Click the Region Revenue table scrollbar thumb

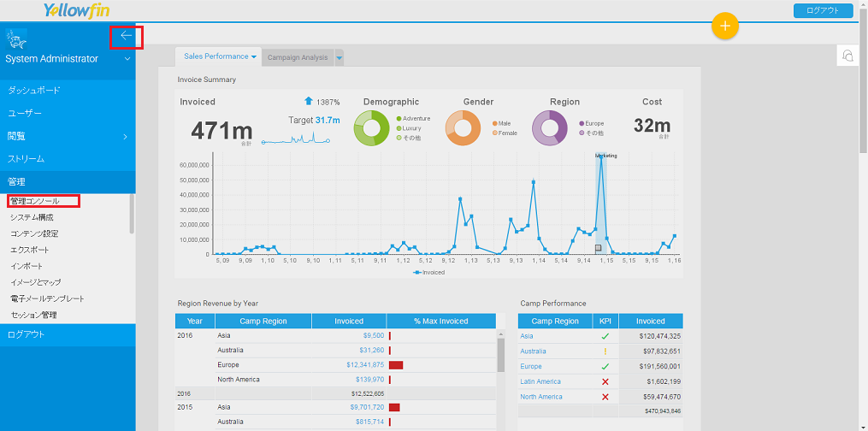tap(501, 355)
